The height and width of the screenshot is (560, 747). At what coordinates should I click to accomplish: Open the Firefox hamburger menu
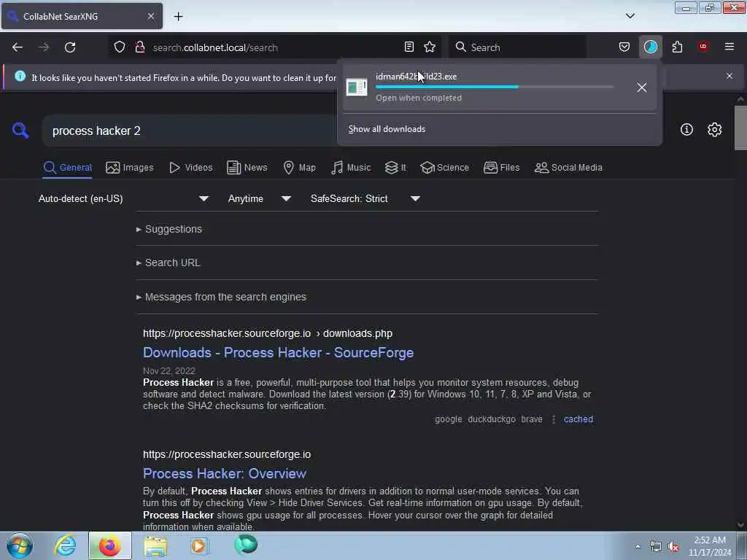click(729, 47)
